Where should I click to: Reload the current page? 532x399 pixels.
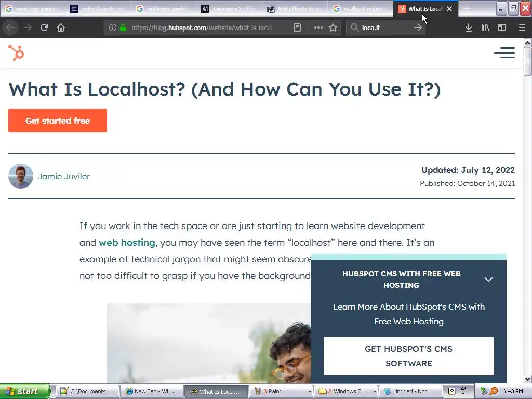point(44,28)
